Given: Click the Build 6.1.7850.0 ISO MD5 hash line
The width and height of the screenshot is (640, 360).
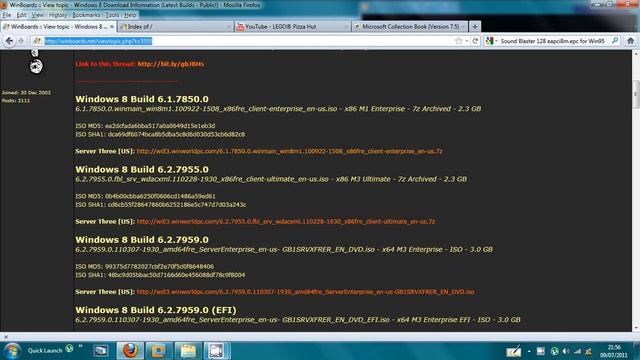Looking at the screenshot, I should click(x=145, y=126).
